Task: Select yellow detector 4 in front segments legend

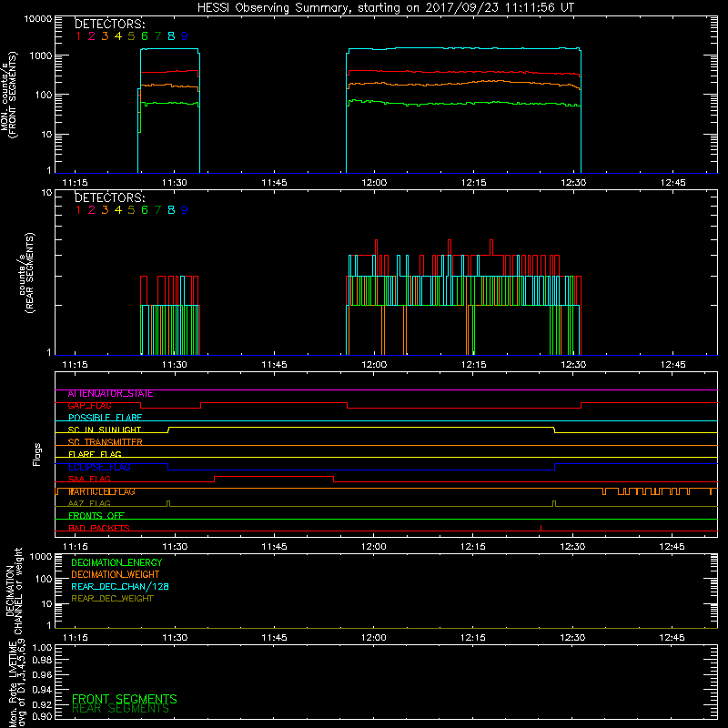Action: tap(118, 36)
